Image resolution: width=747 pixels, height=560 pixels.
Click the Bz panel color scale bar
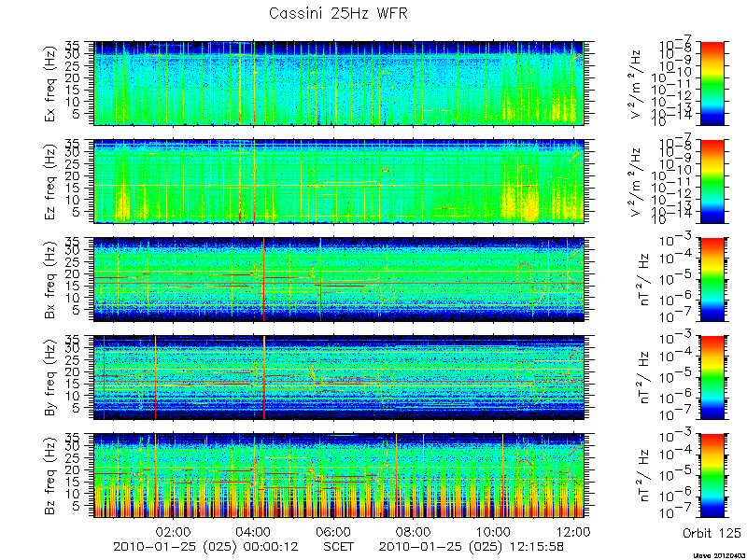point(712,475)
